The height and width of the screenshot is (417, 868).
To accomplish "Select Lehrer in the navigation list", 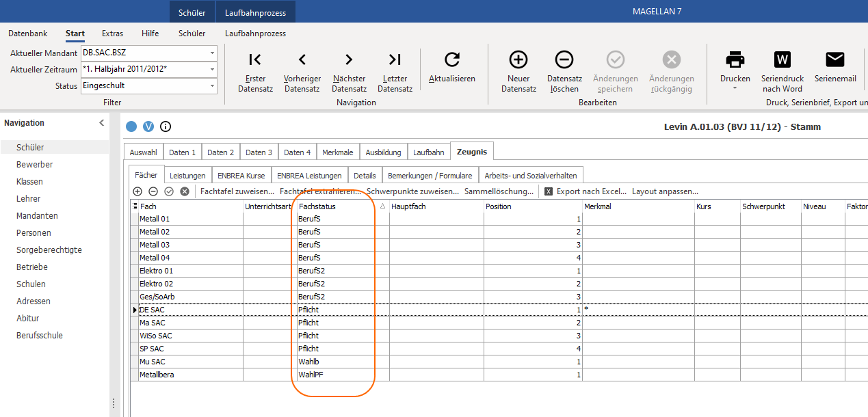I will tap(29, 199).
